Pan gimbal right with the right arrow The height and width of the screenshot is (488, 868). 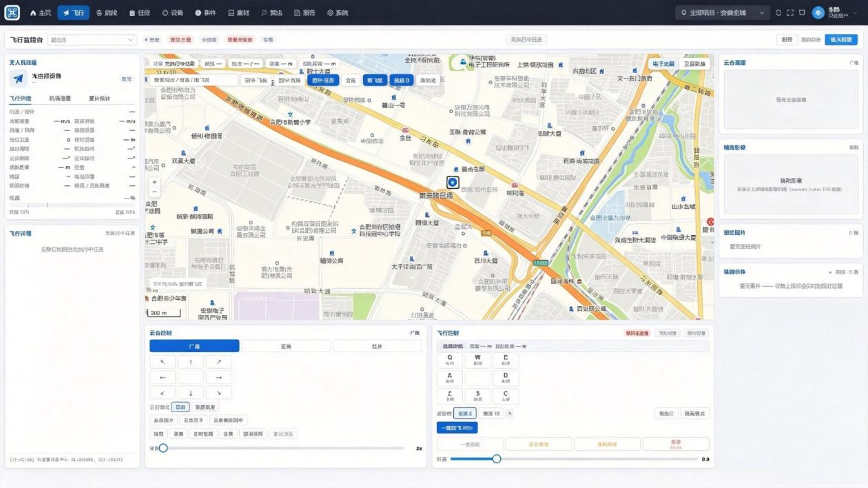pos(218,378)
